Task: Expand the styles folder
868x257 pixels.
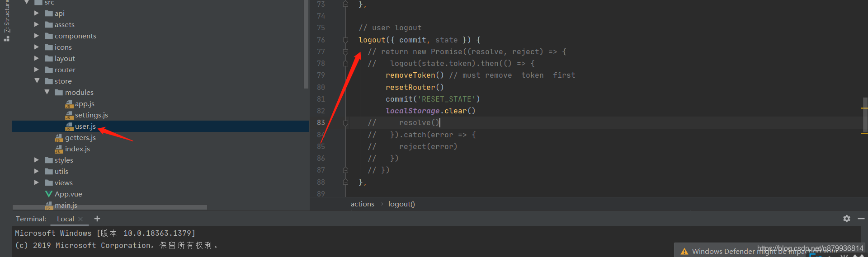Action: [37, 160]
